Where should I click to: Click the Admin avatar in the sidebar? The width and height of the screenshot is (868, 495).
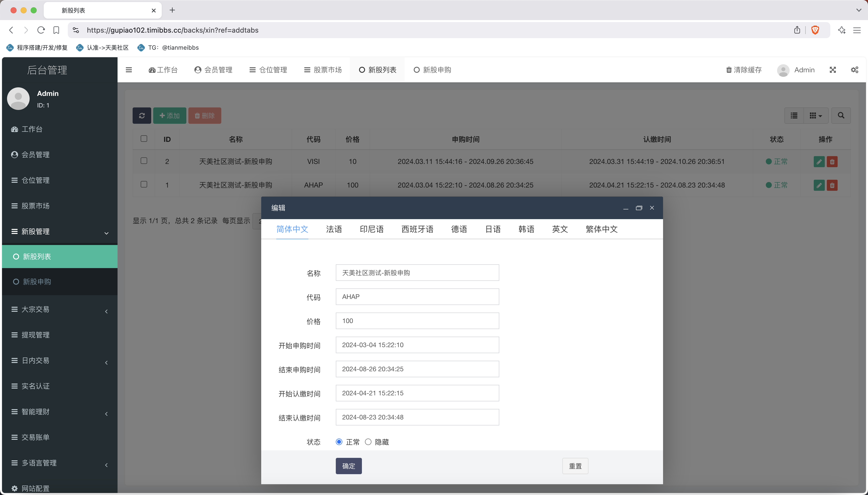pyautogui.click(x=18, y=99)
